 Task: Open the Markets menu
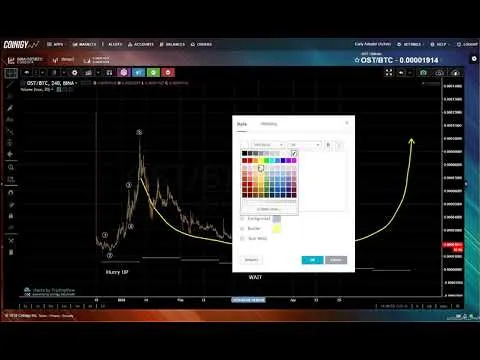pyautogui.click(x=84, y=44)
